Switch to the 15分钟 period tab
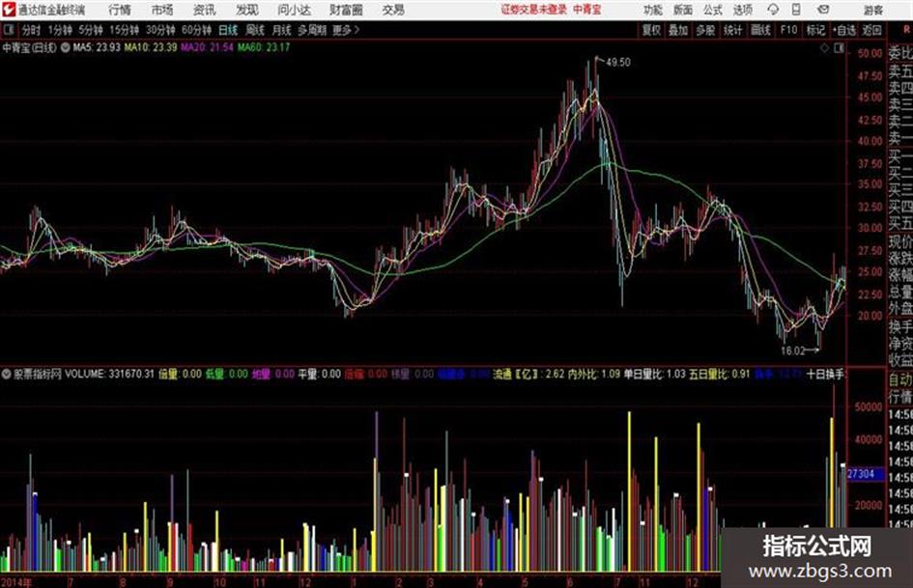913x588 pixels. [x=125, y=30]
